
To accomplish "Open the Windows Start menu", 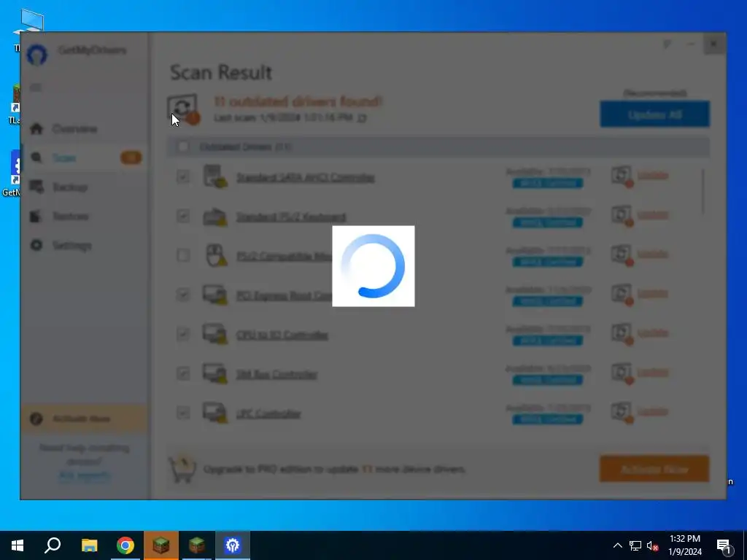I will point(18,545).
